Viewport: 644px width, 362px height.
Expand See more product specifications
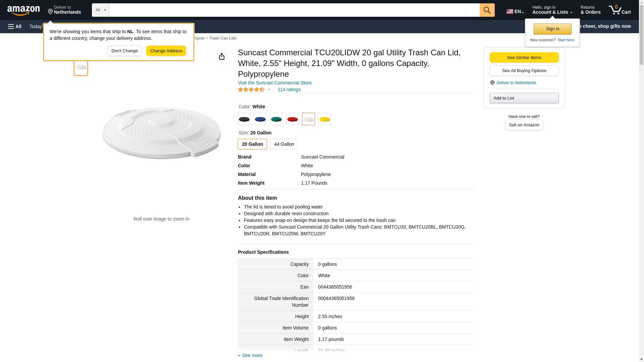tap(252, 355)
